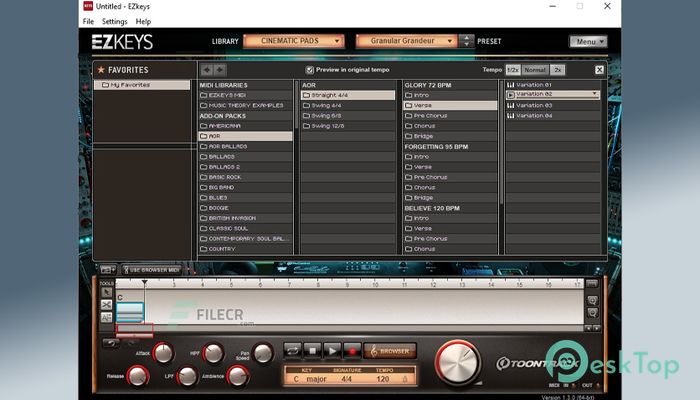Select Swing 12/8 folder
Viewport: 700px width, 400px height.
click(348, 126)
